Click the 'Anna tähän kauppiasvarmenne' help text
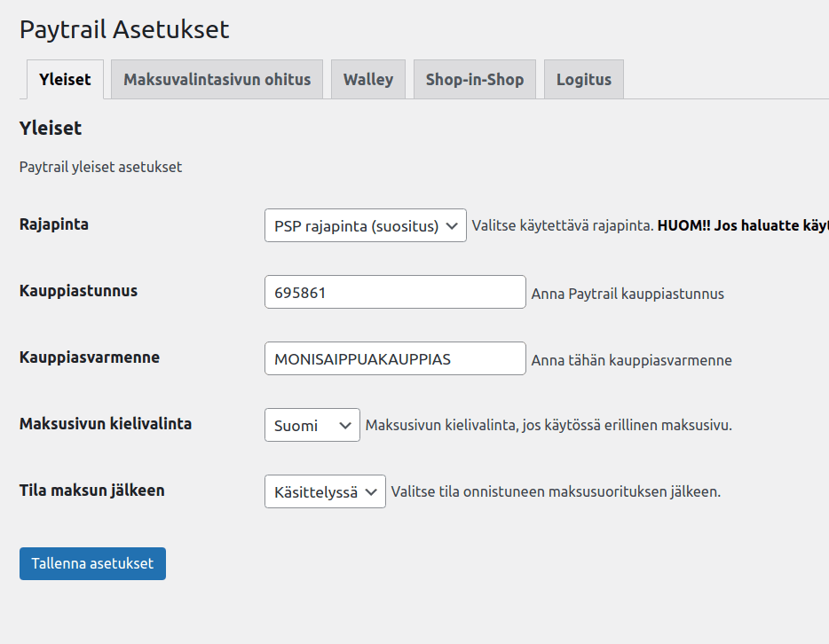829x644 pixels. 631,360
